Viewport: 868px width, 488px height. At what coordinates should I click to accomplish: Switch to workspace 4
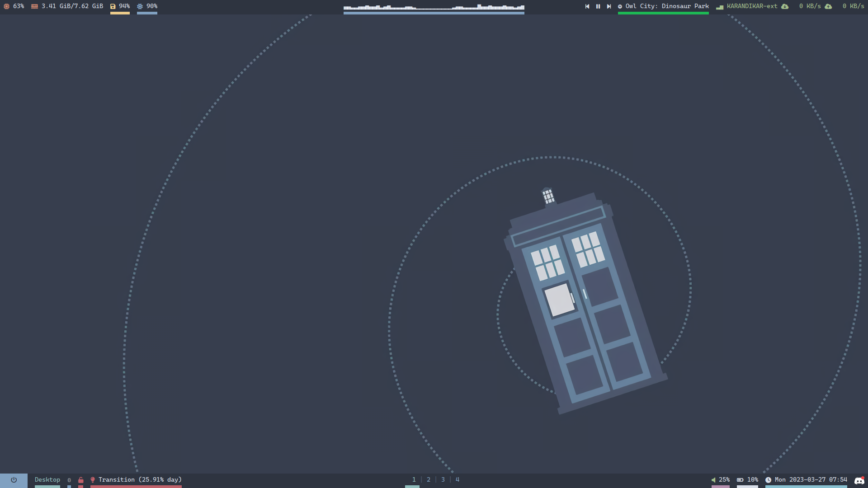pyautogui.click(x=458, y=480)
